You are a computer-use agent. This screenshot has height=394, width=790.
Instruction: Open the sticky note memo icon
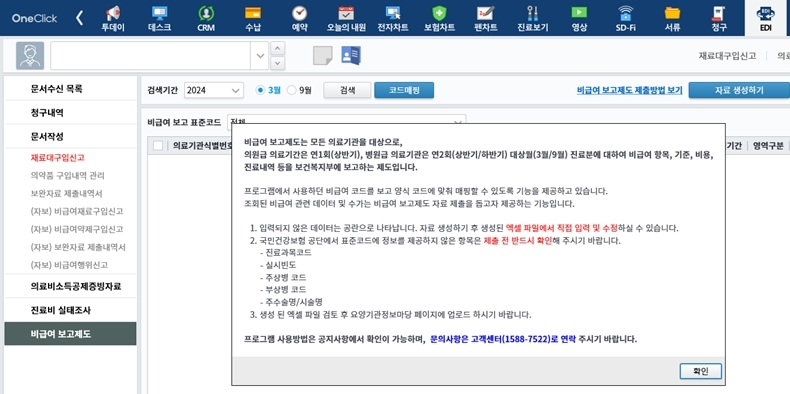click(x=323, y=55)
